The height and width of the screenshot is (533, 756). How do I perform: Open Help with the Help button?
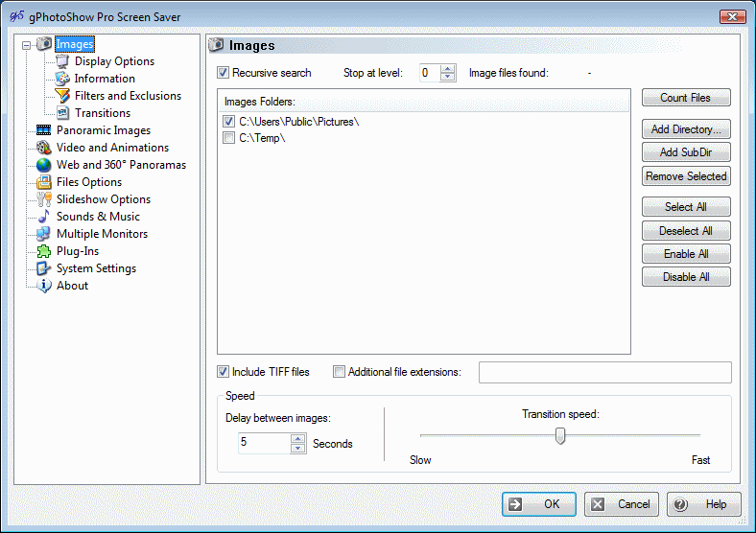click(704, 504)
